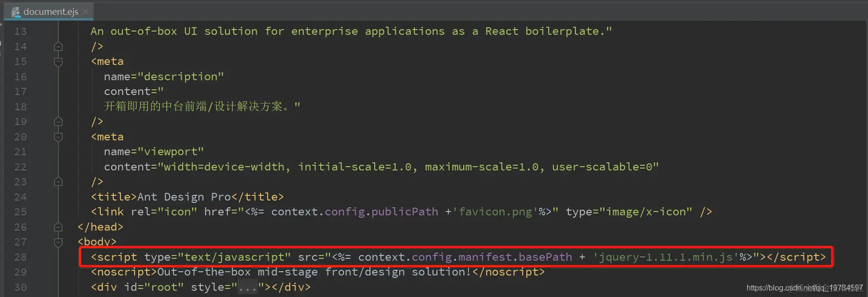Click the "Ant Design Pro" title text

(184, 197)
